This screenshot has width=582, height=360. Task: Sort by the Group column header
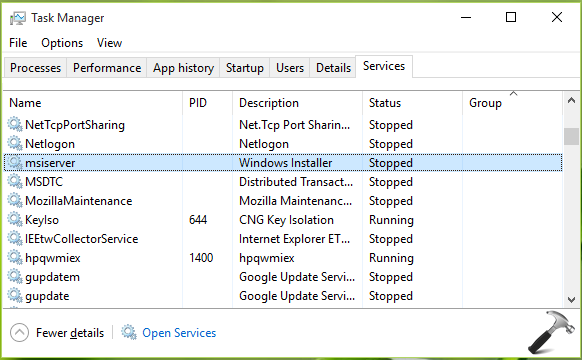(x=512, y=103)
